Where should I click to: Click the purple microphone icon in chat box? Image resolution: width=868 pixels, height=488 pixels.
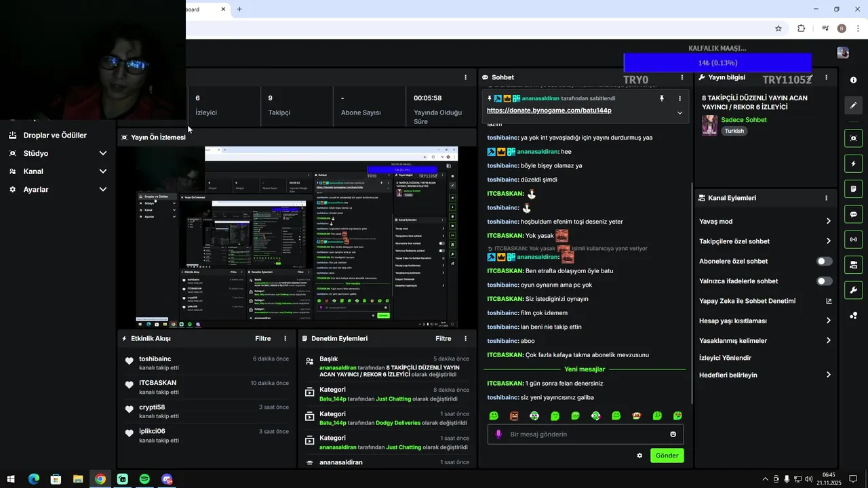coord(498,434)
